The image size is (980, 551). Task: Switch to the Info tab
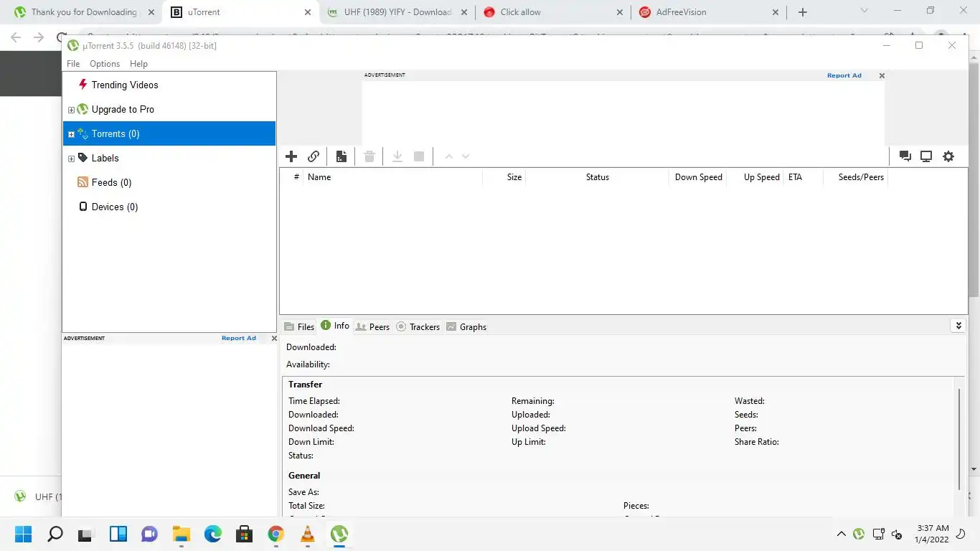point(335,326)
